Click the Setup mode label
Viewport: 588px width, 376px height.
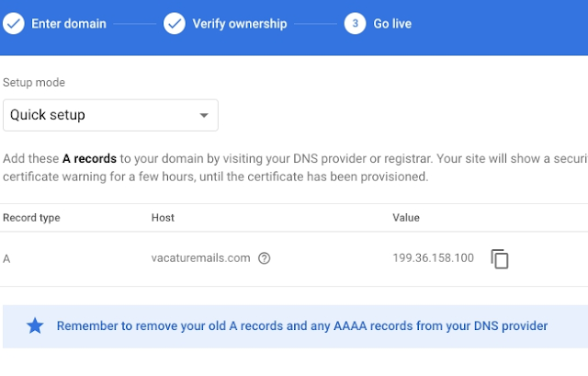pos(34,83)
